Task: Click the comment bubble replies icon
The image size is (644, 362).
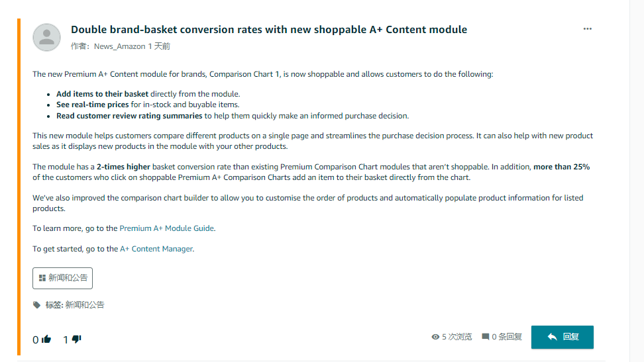Action: pos(486,337)
